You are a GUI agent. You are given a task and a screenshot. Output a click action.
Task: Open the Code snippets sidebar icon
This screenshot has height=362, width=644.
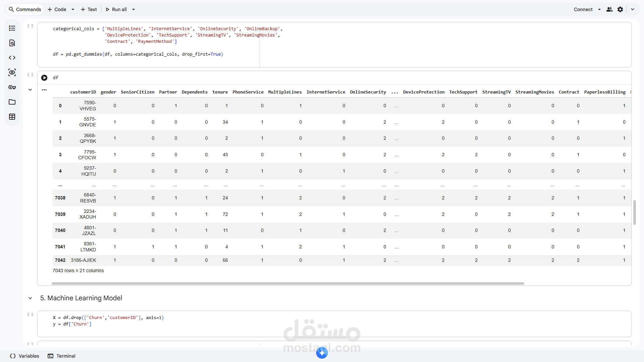12,58
